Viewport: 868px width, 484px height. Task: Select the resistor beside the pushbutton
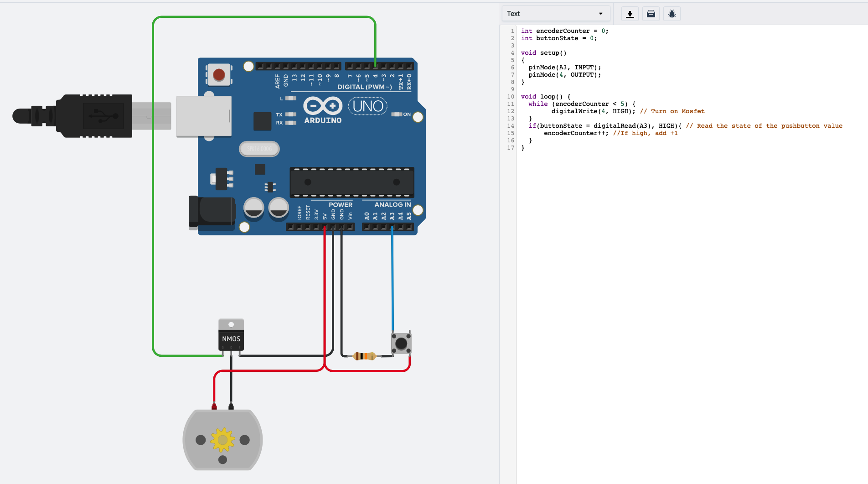(364, 356)
